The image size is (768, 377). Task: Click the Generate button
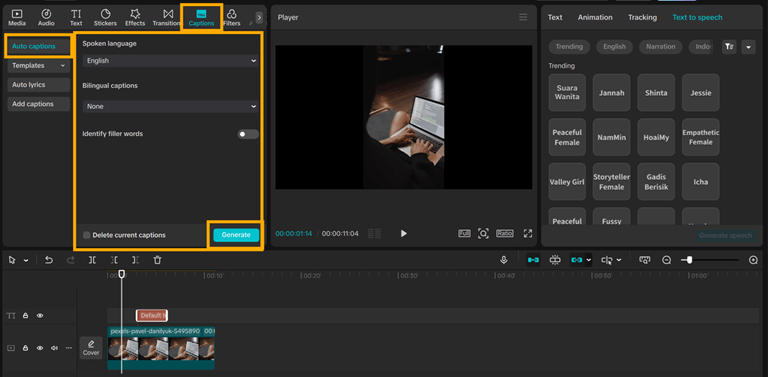pos(236,235)
